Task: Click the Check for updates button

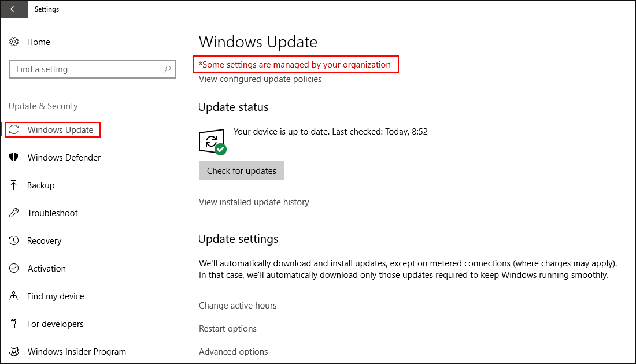Action: coord(241,170)
